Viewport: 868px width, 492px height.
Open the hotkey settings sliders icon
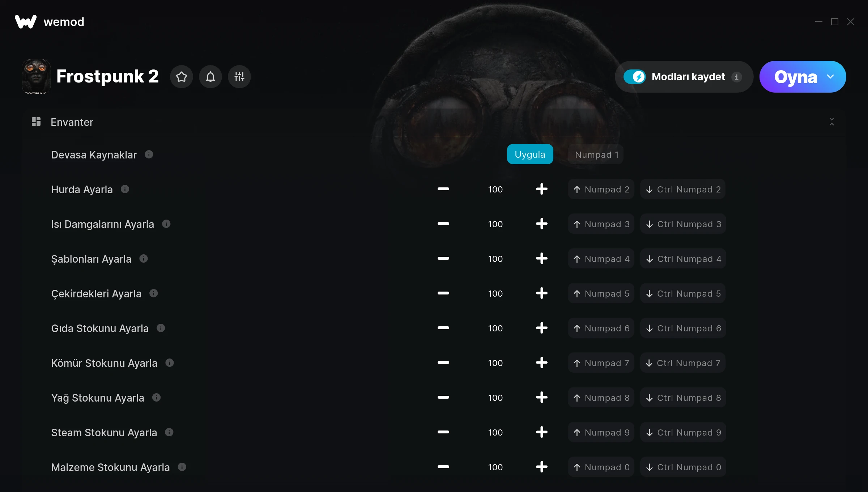point(239,76)
